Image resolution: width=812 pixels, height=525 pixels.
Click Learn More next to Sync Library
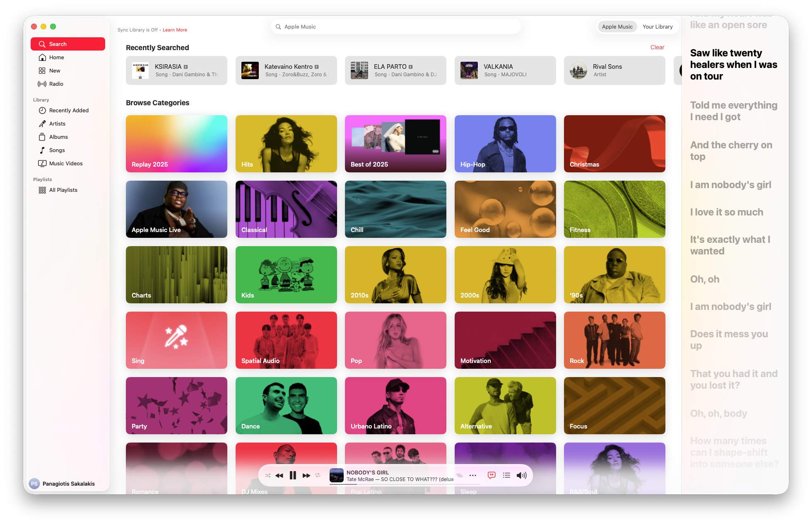pyautogui.click(x=175, y=30)
